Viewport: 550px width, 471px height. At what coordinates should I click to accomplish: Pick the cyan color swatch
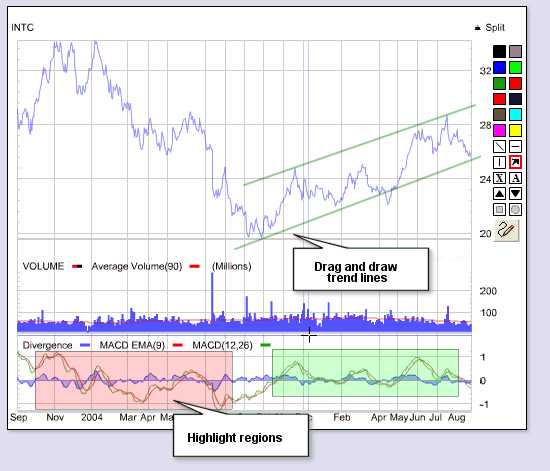[x=515, y=115]
